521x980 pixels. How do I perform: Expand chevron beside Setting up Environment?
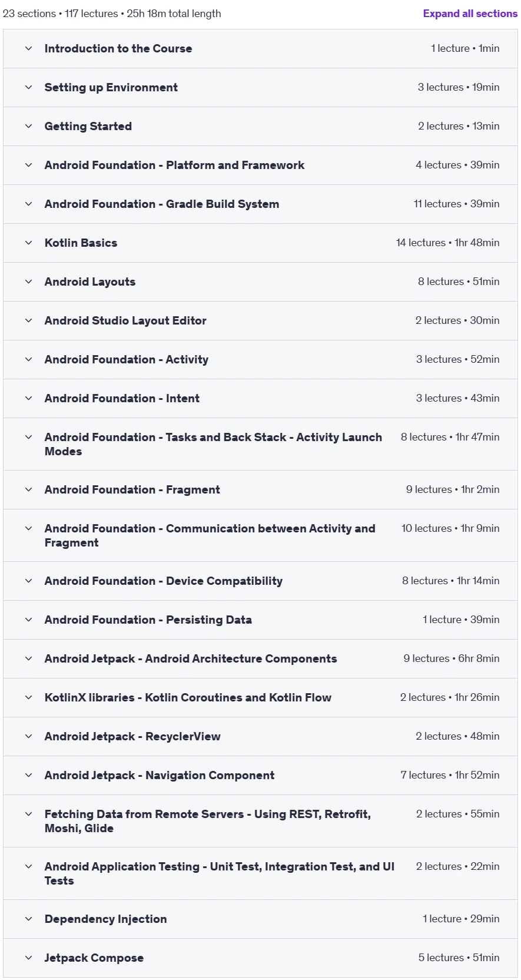[28, 87]
